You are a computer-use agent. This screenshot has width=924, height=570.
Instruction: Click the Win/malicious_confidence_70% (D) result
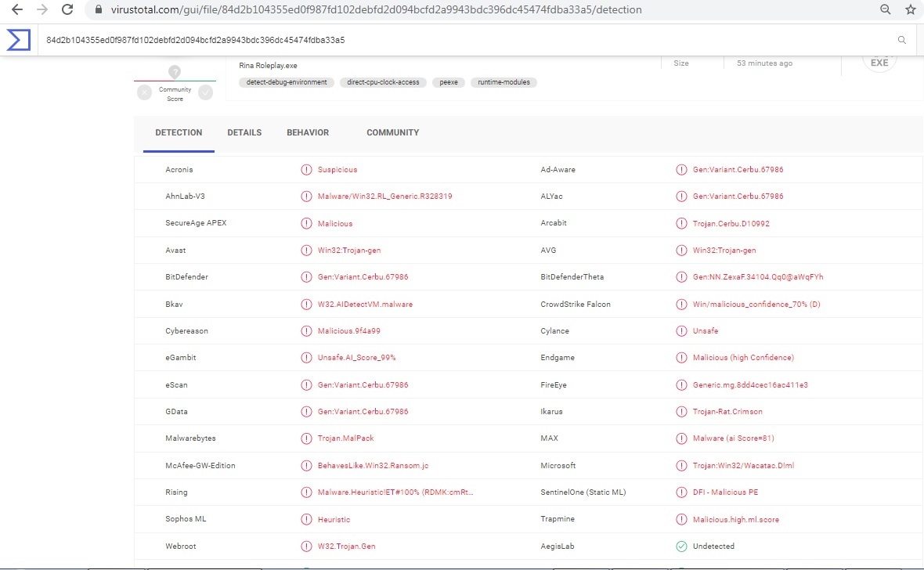point(756,304)
